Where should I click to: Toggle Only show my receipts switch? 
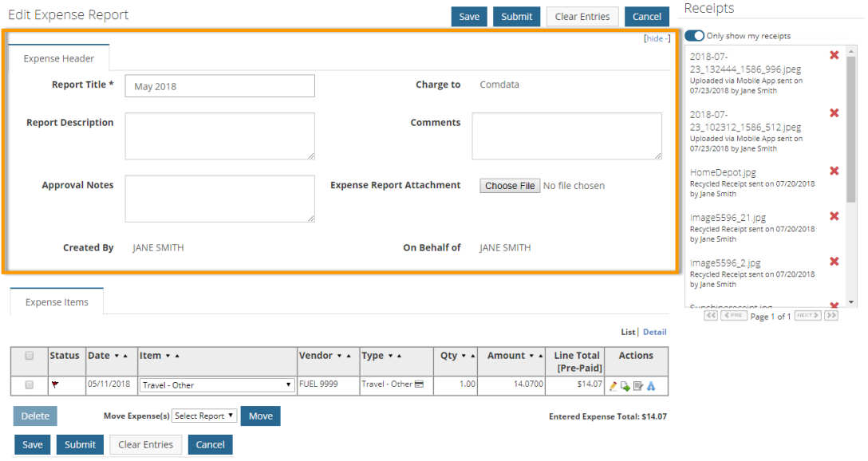click(694, 36)
